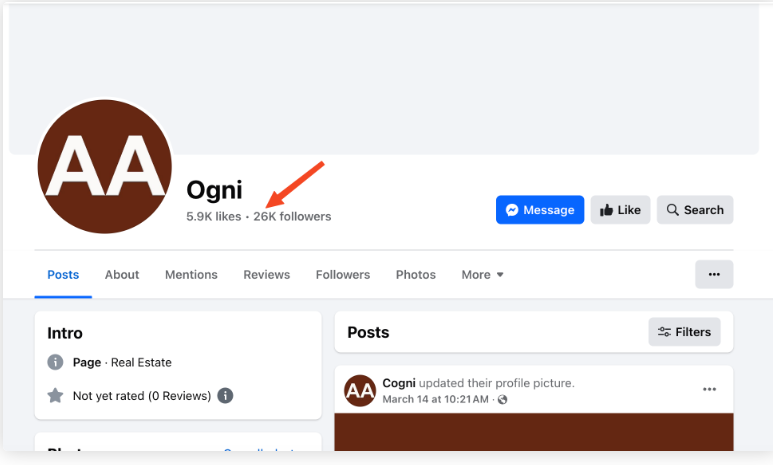
Task: Open the post's three-dot options menu
Action: click(x=709, y=389)
